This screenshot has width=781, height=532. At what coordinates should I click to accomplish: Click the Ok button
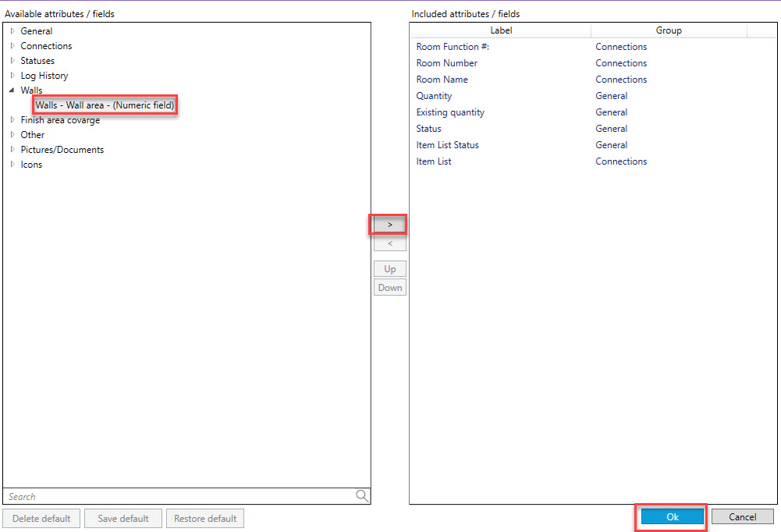point(672,517)
